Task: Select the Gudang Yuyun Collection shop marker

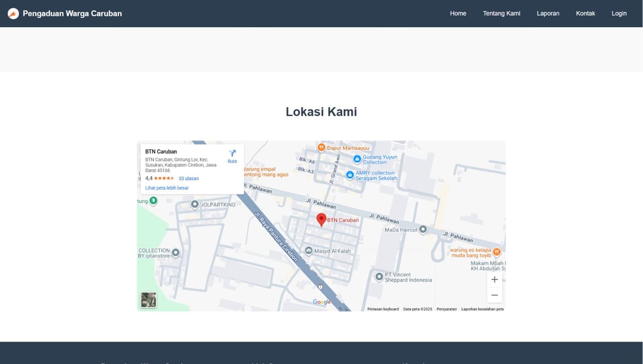Action: (x=357, y=159)
